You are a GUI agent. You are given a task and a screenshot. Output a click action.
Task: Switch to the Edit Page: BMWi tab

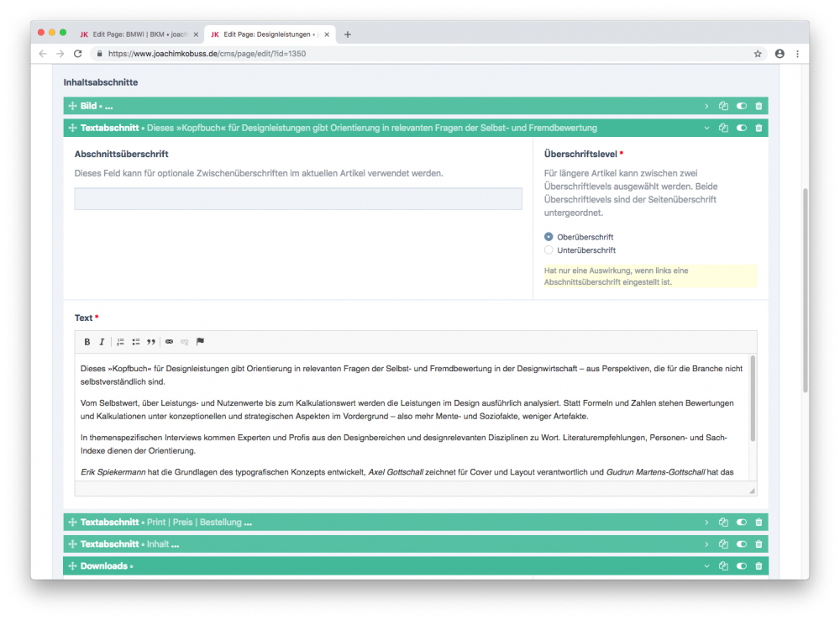[139, 34]
